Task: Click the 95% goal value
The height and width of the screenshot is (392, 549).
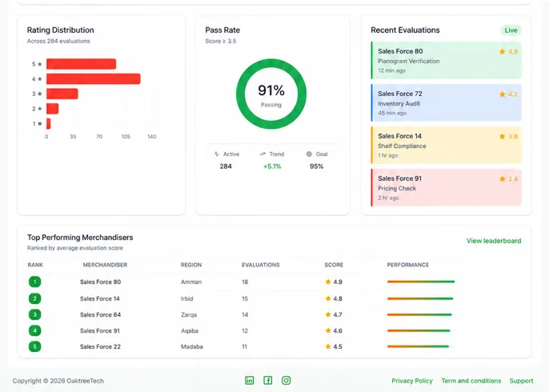Action: point(316,166)
